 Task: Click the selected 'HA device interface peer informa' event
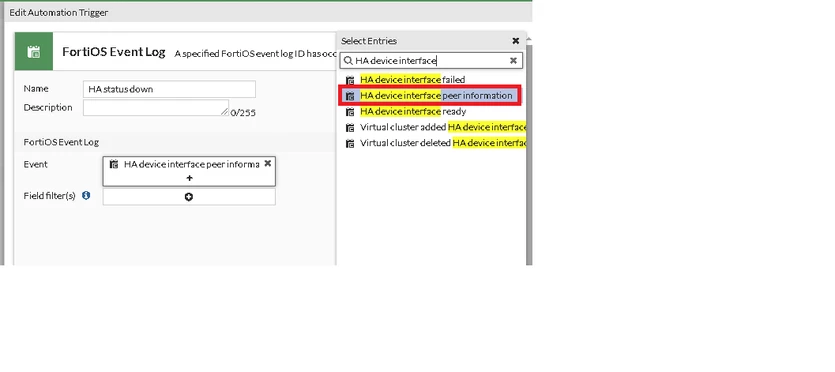click(192, 164)
